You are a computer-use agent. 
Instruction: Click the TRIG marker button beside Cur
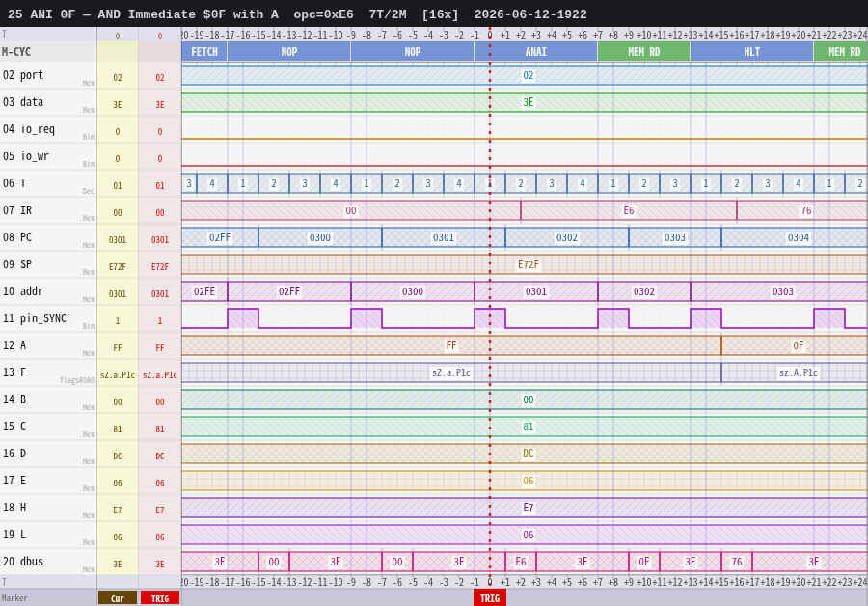coord(160,598)
